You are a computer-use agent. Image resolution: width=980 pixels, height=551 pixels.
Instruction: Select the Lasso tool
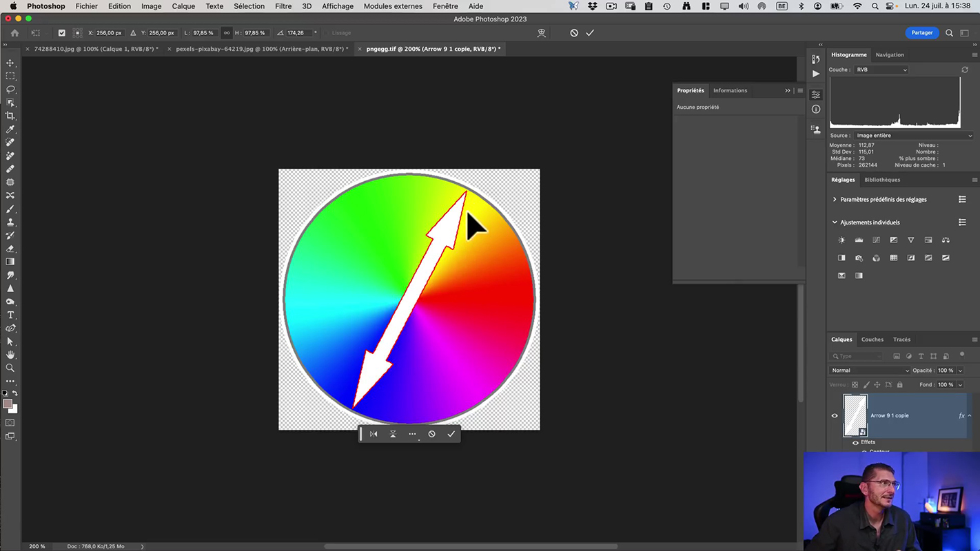(10, 90)
